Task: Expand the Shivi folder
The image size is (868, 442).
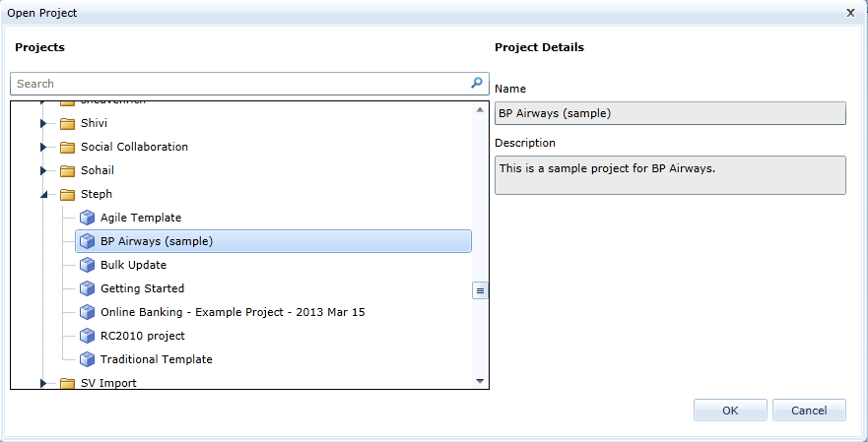Action: click(x=43, y=123)
